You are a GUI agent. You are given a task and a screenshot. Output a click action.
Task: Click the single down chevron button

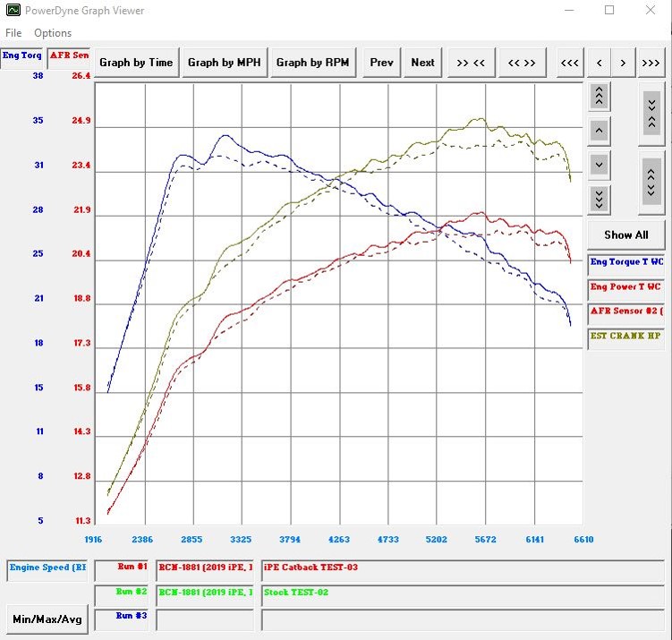[x=600, y=165]
